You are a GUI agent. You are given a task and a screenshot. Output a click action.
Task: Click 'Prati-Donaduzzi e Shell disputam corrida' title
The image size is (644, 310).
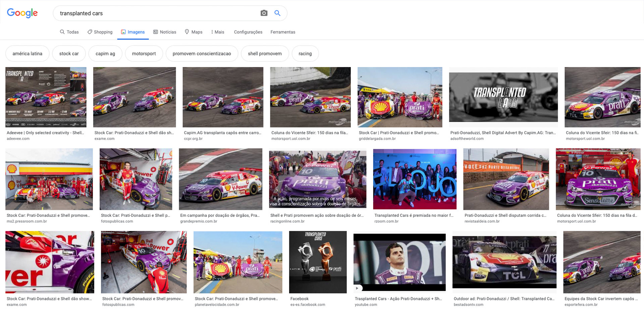click(505, 215)
